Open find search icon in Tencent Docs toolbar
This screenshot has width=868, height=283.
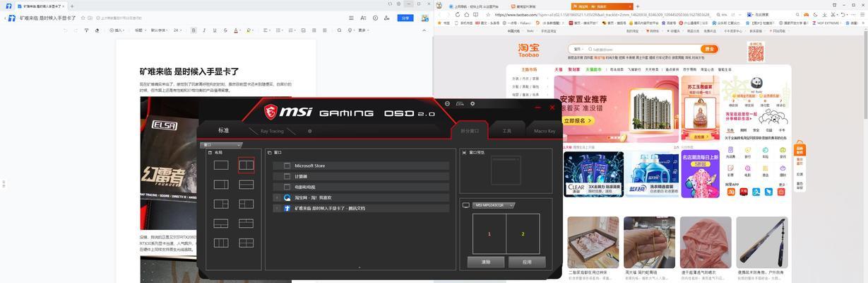click(340, 30)
